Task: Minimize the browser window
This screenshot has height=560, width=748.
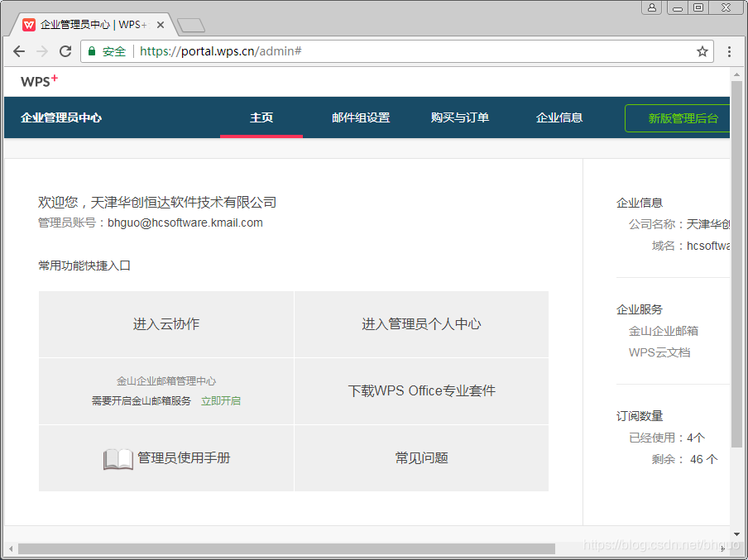Action: point(678,7)
